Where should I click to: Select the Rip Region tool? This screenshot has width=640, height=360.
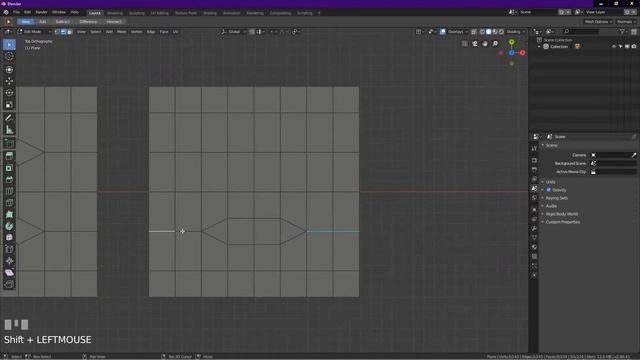coord(9,284)
